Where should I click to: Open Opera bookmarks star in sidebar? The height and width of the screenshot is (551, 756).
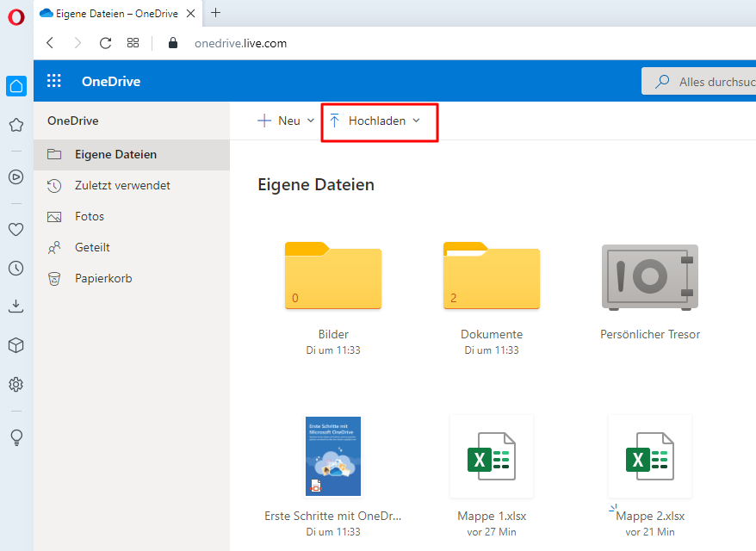pos(15,125)
